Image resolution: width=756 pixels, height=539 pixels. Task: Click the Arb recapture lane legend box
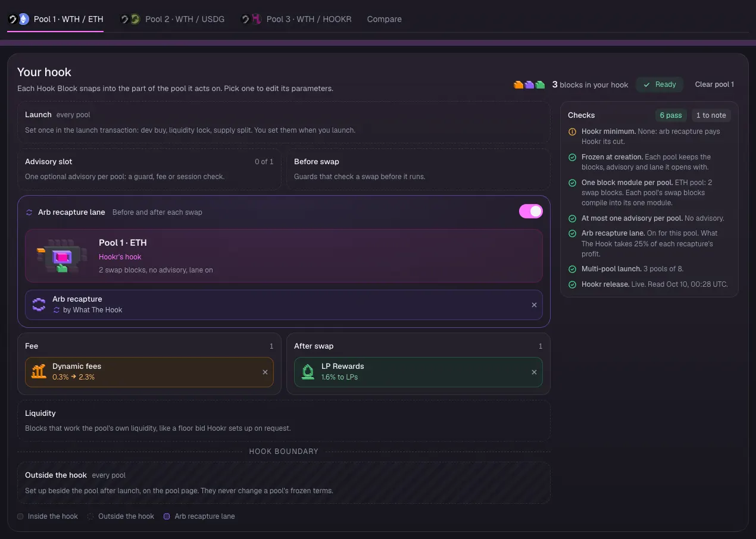click(x=167, y=516)
